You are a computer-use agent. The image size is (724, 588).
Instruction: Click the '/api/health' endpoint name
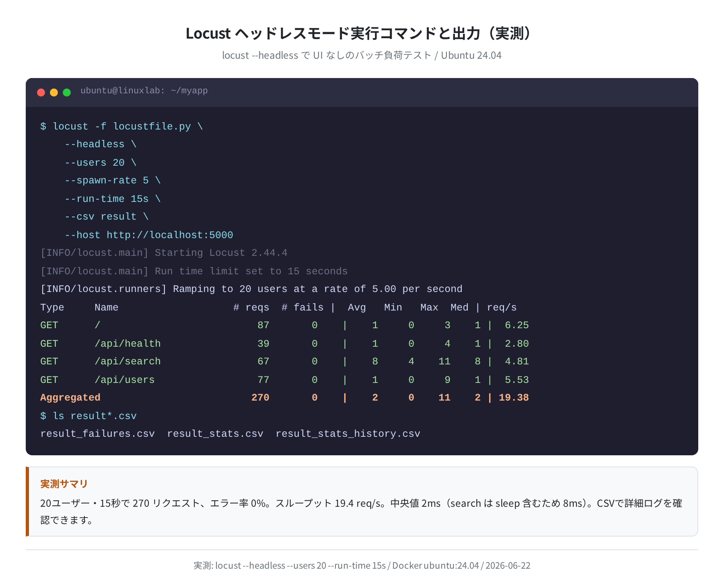tap(128, 343)
